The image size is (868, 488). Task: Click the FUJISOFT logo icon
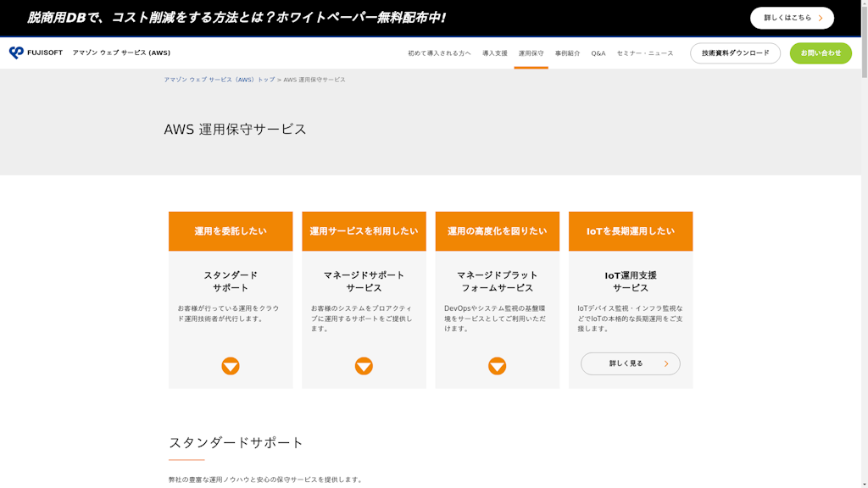tap(16, 53)
